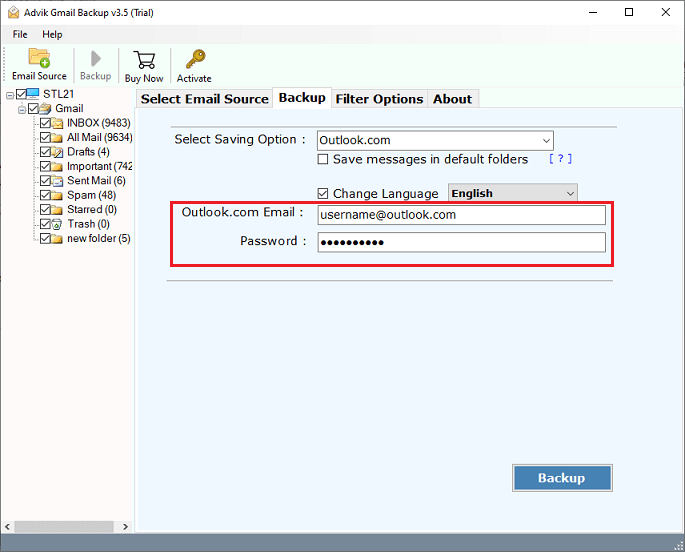This screenshot has height=552, width=685.
Task: Click the Email Source toolbar icon
Action: coord(39,58)
